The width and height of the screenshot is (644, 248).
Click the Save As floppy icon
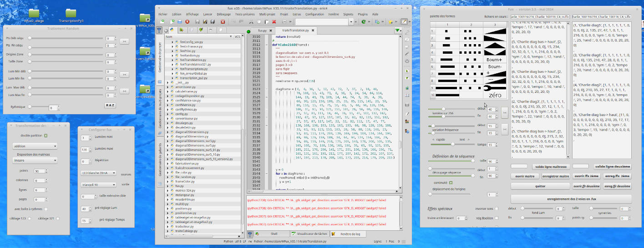pos(205,21)
